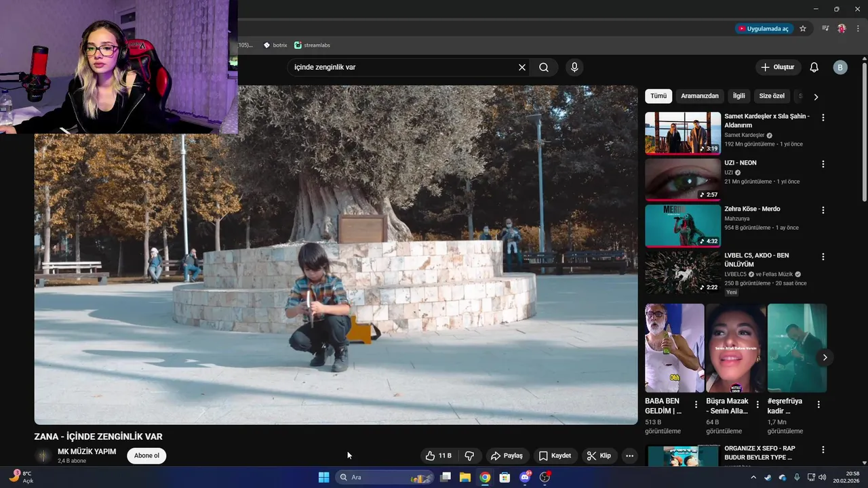The height and width of the screenshot is (488, 868).
Task: Click 'Uygulamada aç' in the address bar
Action: [x=764, y=28]
